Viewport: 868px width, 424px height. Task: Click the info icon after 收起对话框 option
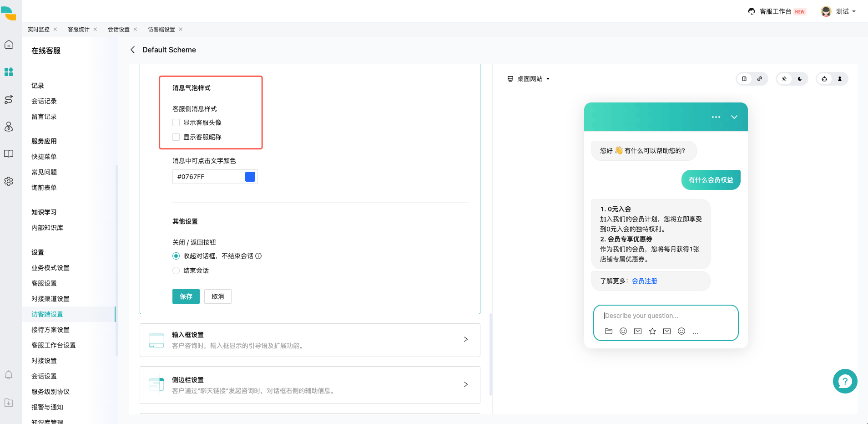click(258, 256)
